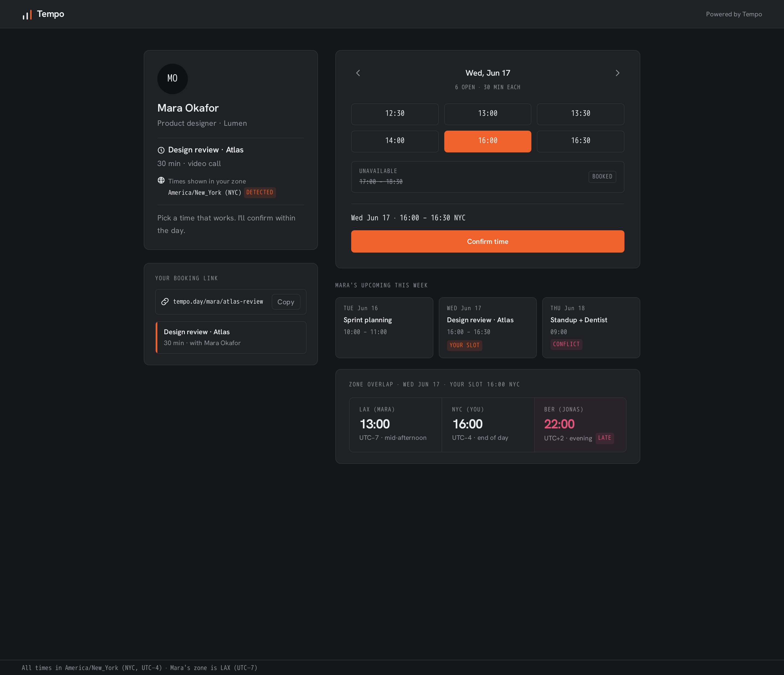Image resolution: width=784 pixels, height=675 pixels.
Task: Click YOUR BOOKING LINK heading
Action: (x=186, y=278)
